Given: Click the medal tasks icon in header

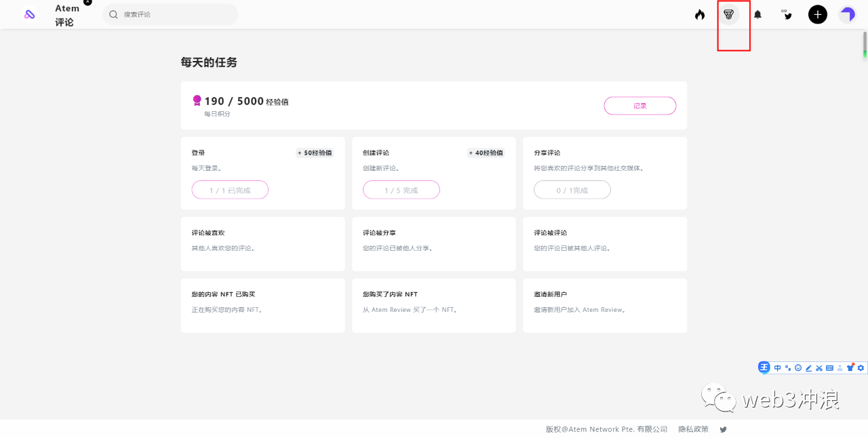Looking at the screenshot, I should [729, 14].
